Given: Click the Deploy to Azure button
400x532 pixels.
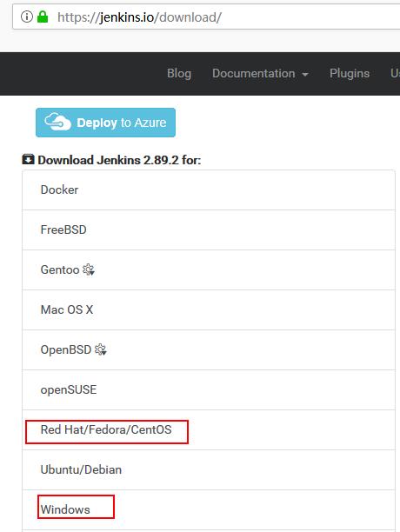Looking at the screenshot, I should [x=105, y=123].
